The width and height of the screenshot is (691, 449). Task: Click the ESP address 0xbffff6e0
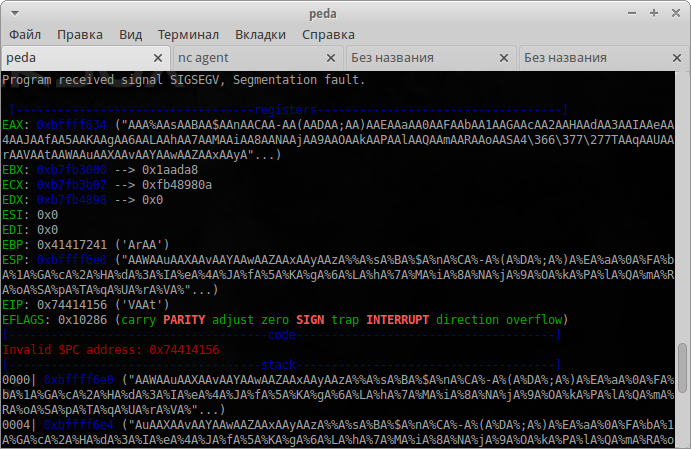72,260
